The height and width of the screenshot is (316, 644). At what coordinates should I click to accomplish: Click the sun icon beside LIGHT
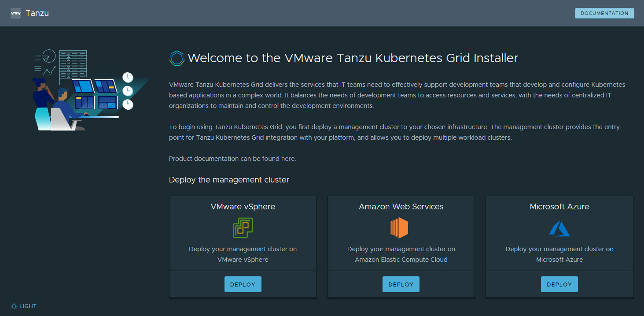click(14, 306)
